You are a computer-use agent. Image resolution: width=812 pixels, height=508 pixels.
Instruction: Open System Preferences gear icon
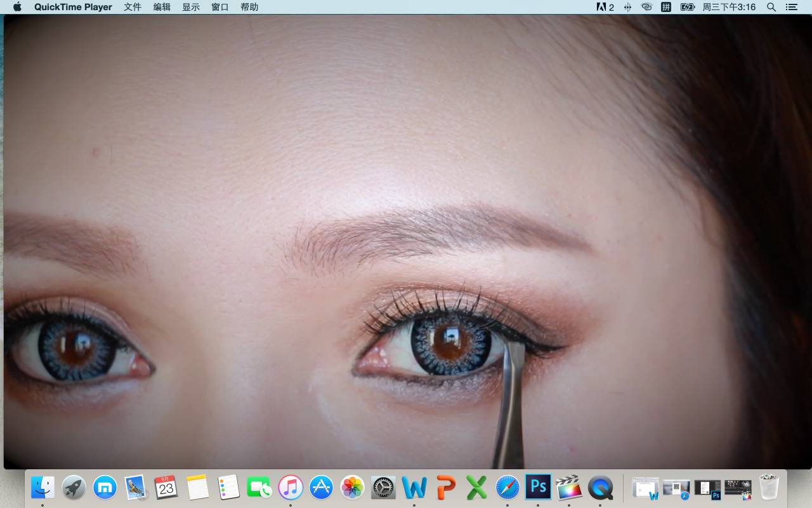(383, 488)
